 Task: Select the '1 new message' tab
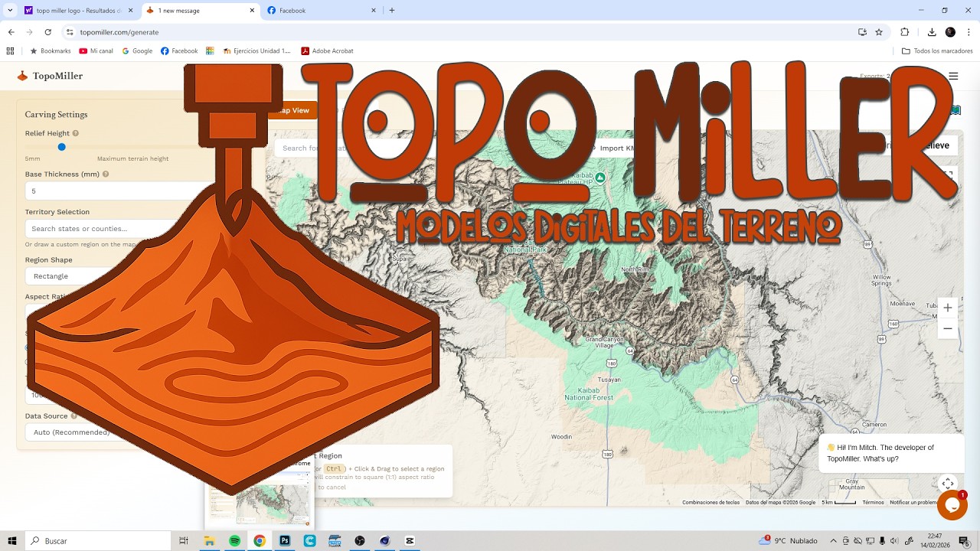[199, 11]
